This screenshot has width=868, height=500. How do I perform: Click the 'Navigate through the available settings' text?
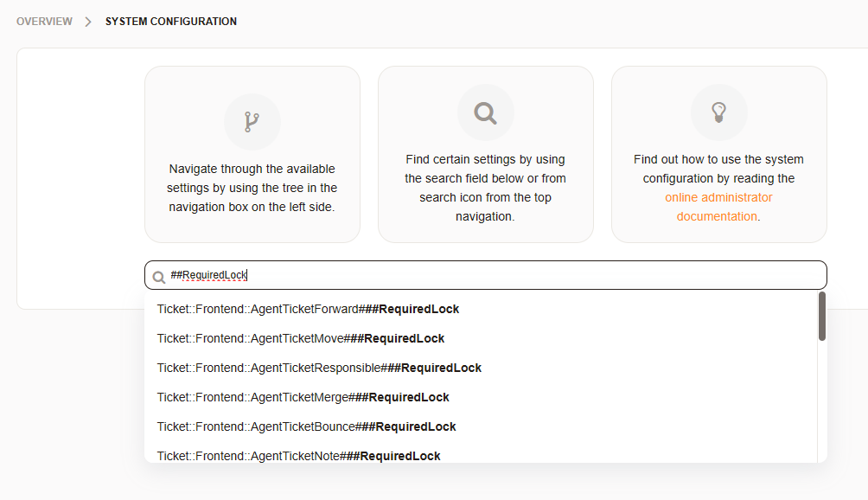click(x=252, y=188)
